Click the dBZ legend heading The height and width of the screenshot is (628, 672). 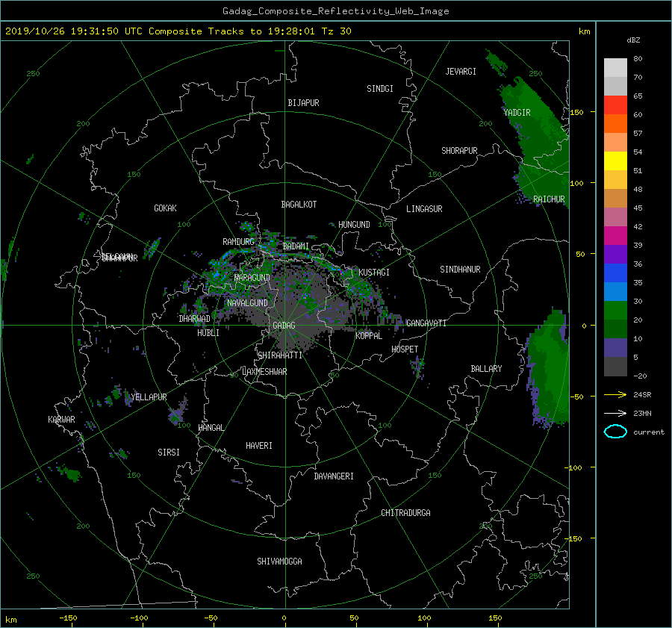(633, 40)
